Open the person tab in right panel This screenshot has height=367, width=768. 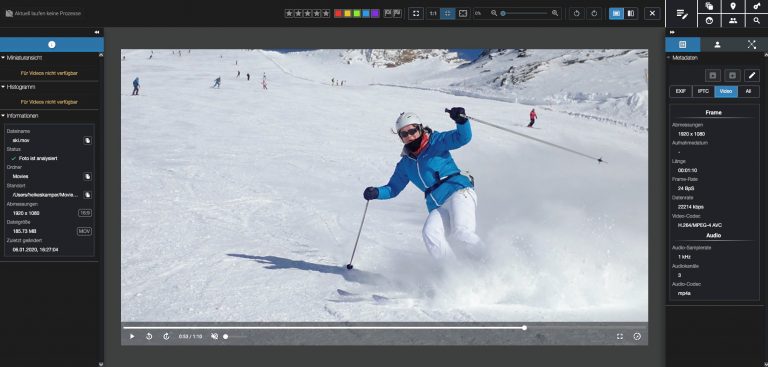(x=717, y=45)
